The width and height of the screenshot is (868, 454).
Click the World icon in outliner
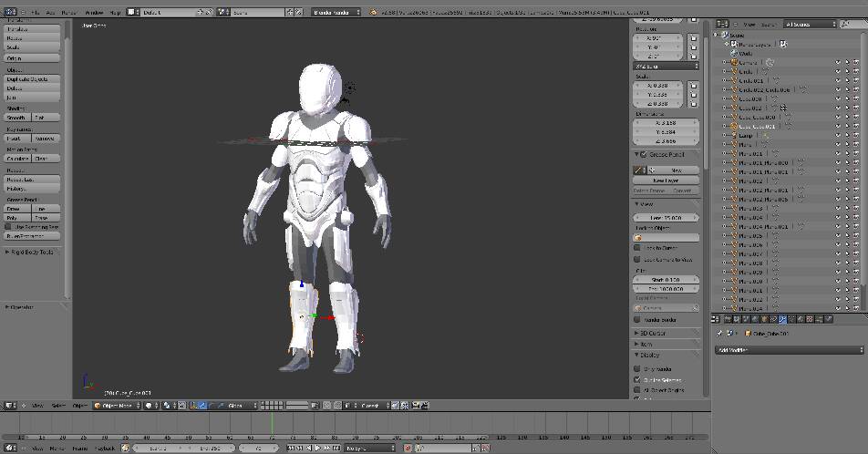click(x=735, y=53)
